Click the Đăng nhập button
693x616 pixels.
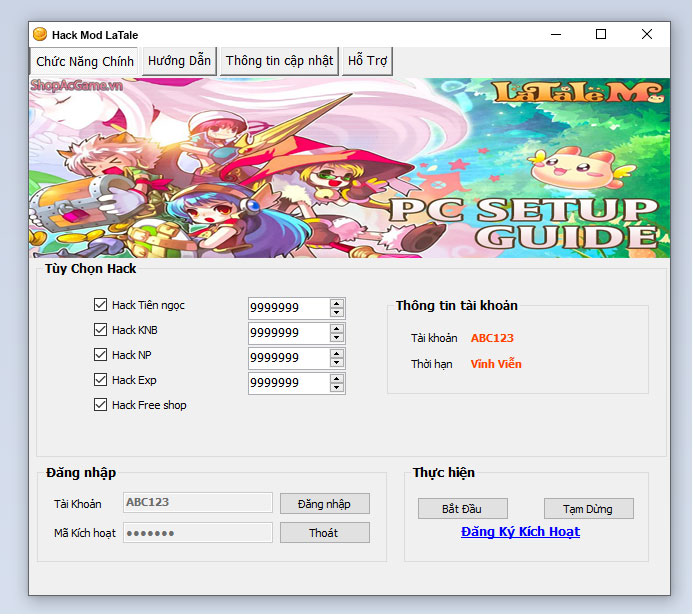(324, 504)
